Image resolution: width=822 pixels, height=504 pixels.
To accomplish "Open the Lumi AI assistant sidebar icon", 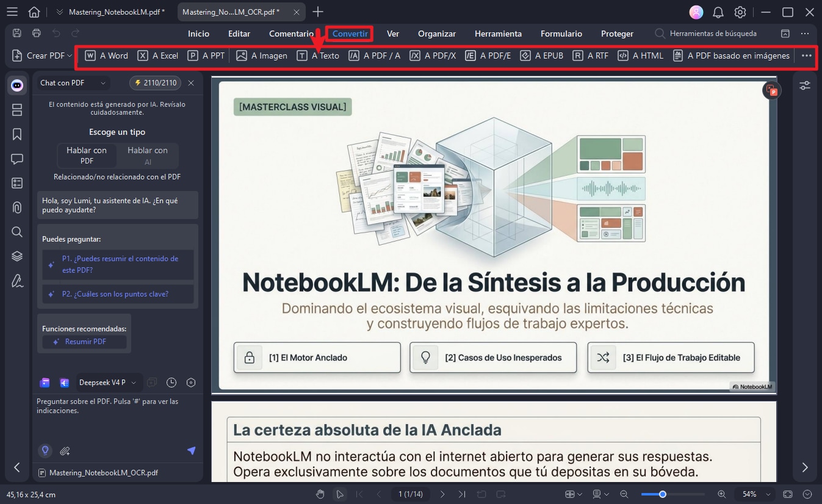I will click(17, 85).
